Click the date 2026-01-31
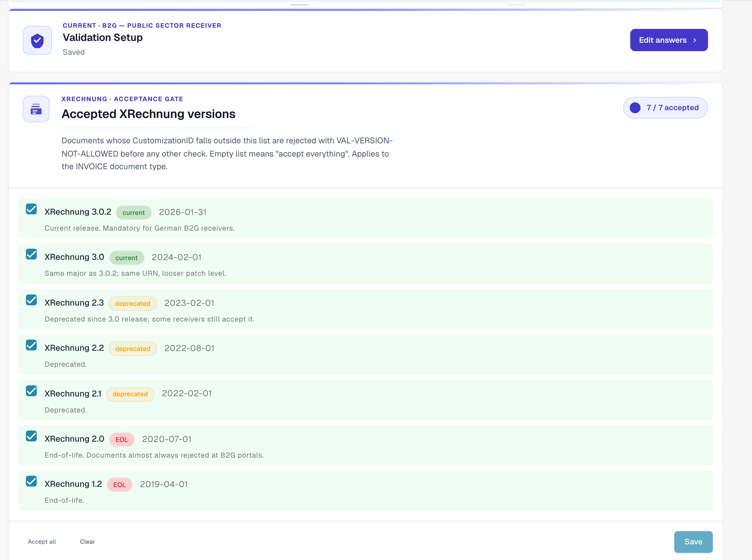This screenshot has width=752, height=560. (183, 212)
